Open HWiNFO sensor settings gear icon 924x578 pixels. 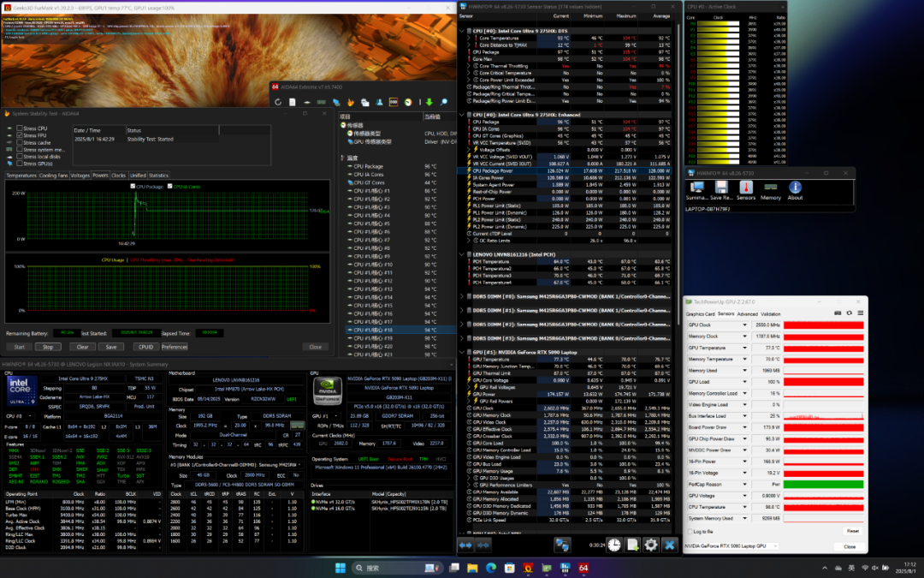pos(650,545)
